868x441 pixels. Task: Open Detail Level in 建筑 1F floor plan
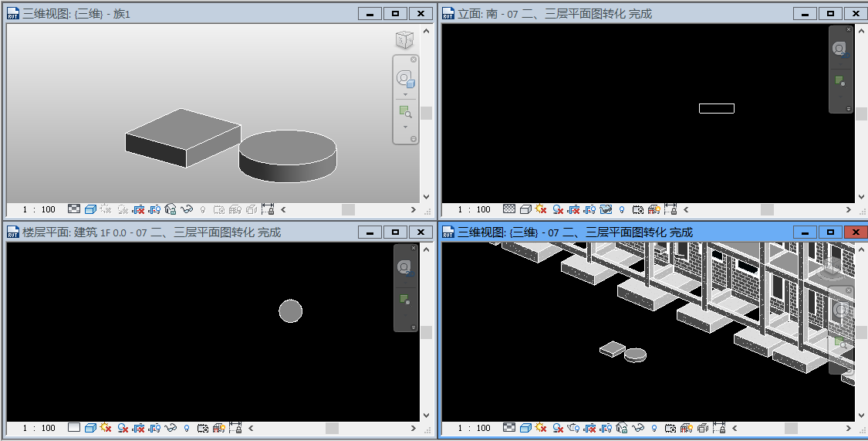(74, 428)
